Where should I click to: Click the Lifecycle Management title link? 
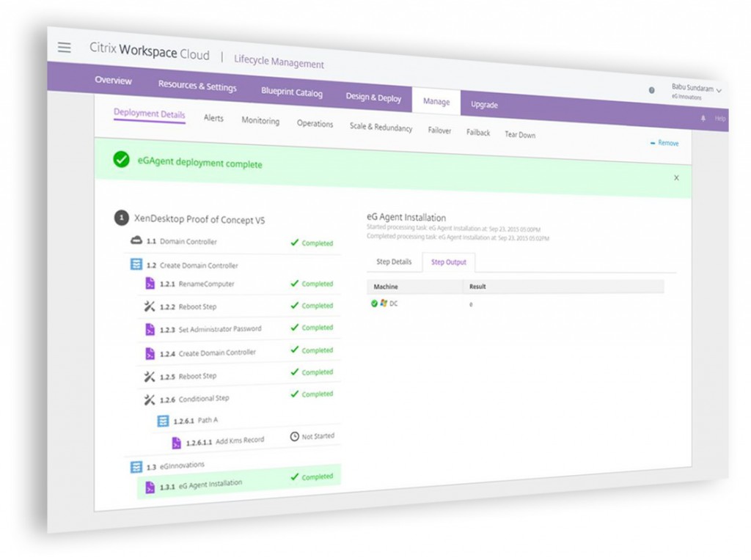tap(279, 62)
